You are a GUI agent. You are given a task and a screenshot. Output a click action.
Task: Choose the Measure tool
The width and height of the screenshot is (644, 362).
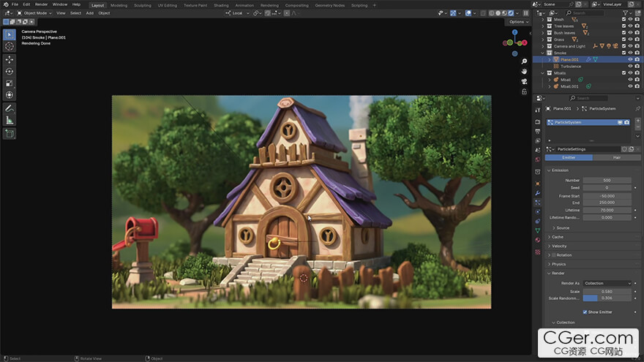click(x=10, y=120)
